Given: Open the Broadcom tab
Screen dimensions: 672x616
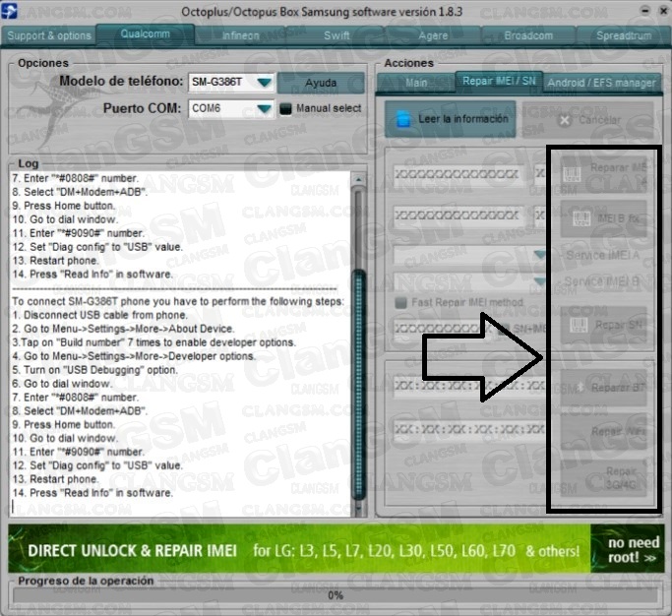Looking at the screenshot, I should pyautogui.click(x=528, y=35).
